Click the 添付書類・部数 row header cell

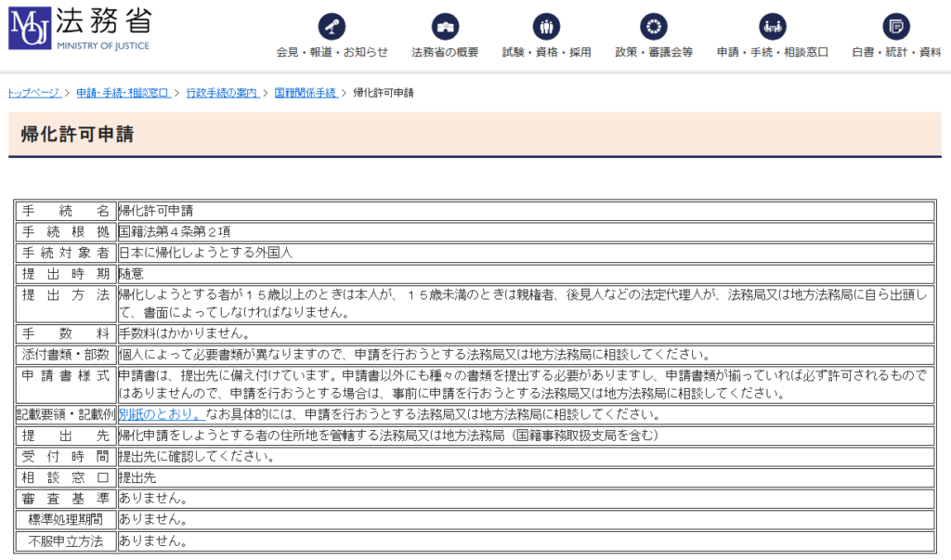point(65,355)
